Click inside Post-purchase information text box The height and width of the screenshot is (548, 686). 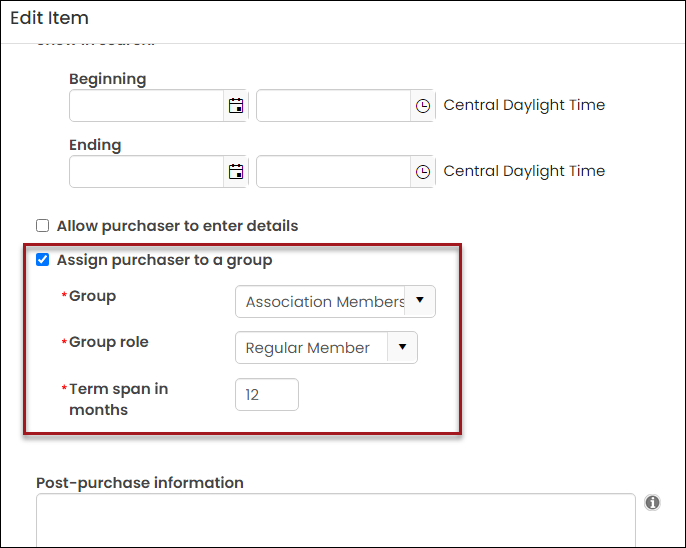point(336,520)
